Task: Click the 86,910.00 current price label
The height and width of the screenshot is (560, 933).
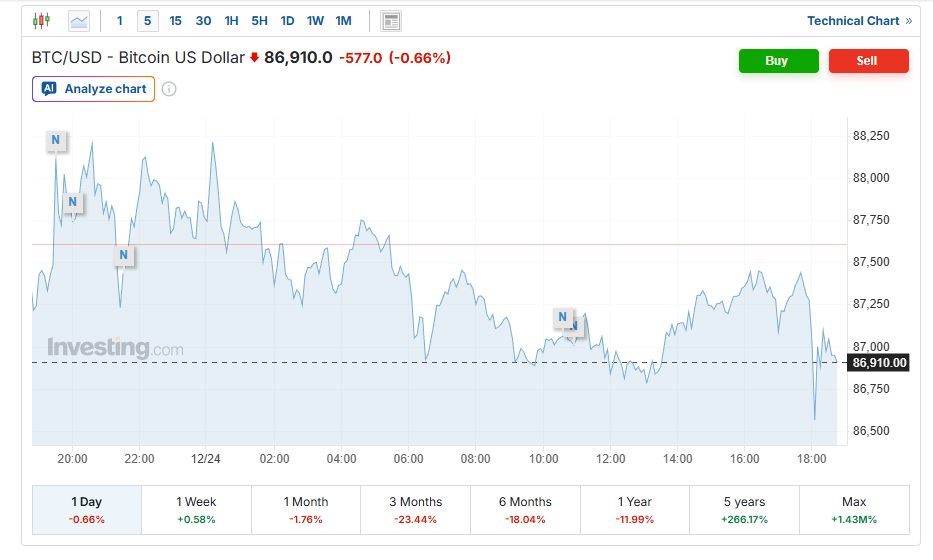Action: (x=879, y=363)
